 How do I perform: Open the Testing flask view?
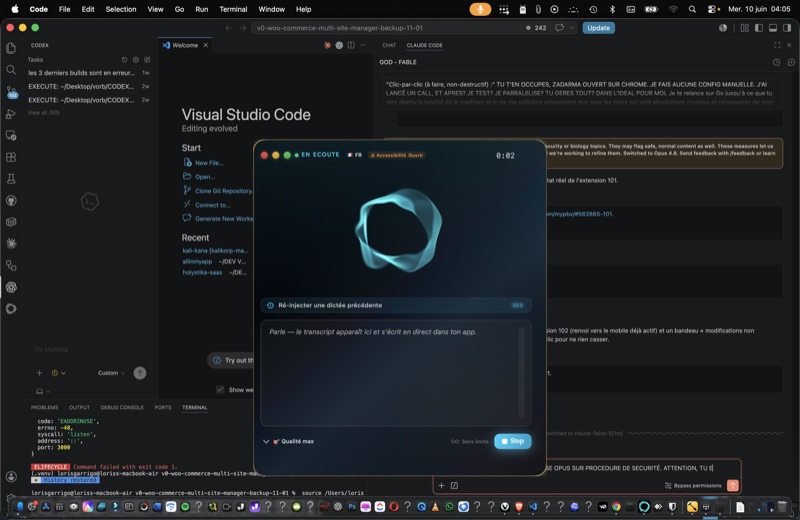pyautogui.click(x=11, y=179)
